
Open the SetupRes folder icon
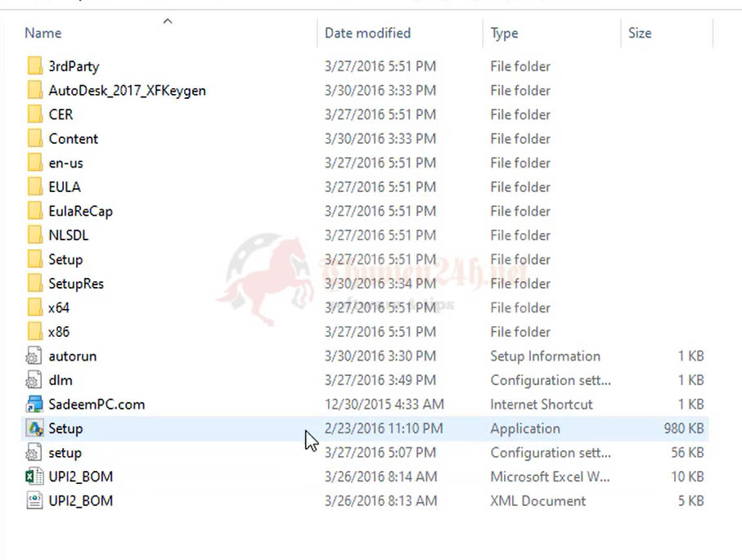pos(34,283)
